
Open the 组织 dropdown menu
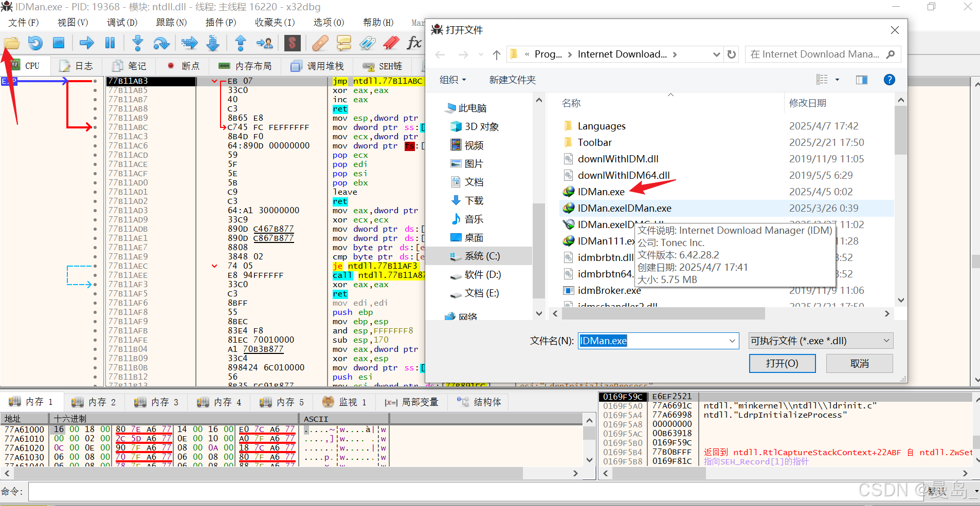click(x=452, y=80)
